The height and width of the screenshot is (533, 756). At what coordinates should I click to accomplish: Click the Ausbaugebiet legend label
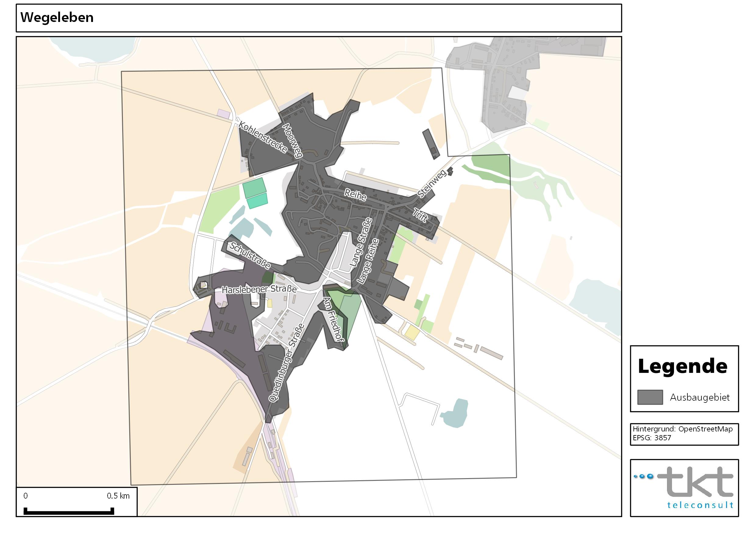[x=699, y=397]
